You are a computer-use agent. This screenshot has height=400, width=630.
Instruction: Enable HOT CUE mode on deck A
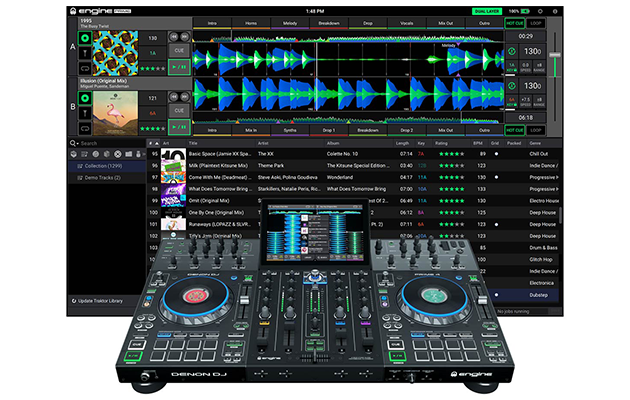tap(517, 22)
